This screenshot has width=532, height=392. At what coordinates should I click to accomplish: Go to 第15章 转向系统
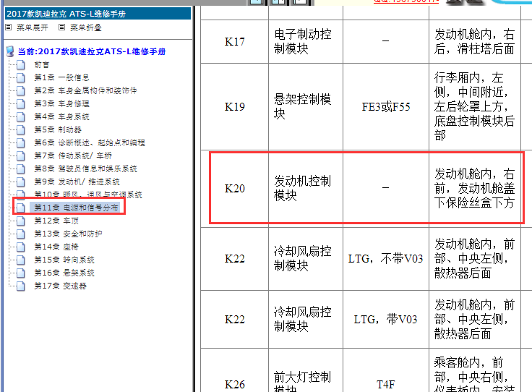pyautogui.click(x=64, y=260)
